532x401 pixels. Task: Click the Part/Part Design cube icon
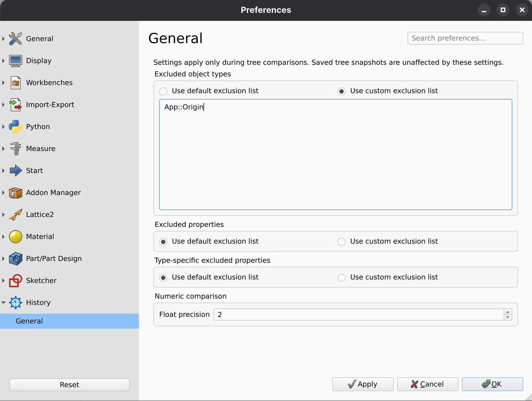pyautogui.click(x=16, y=259)
